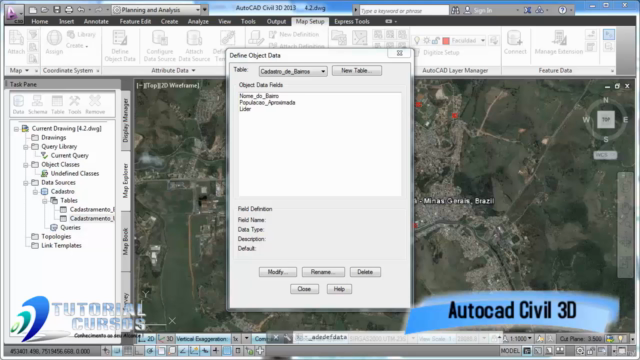Open the Faculdad layer dropdown

(x=483, y=40)
